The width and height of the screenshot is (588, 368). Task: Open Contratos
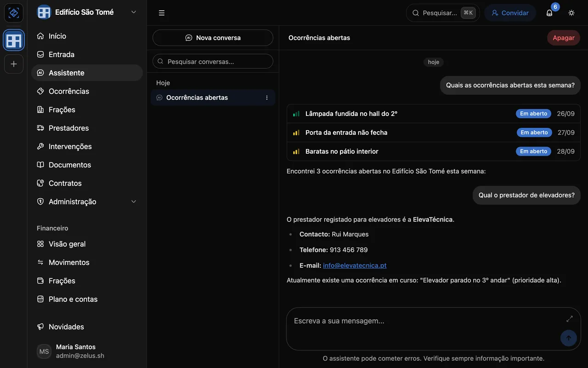pyautogui.click(x=87, y=183)
